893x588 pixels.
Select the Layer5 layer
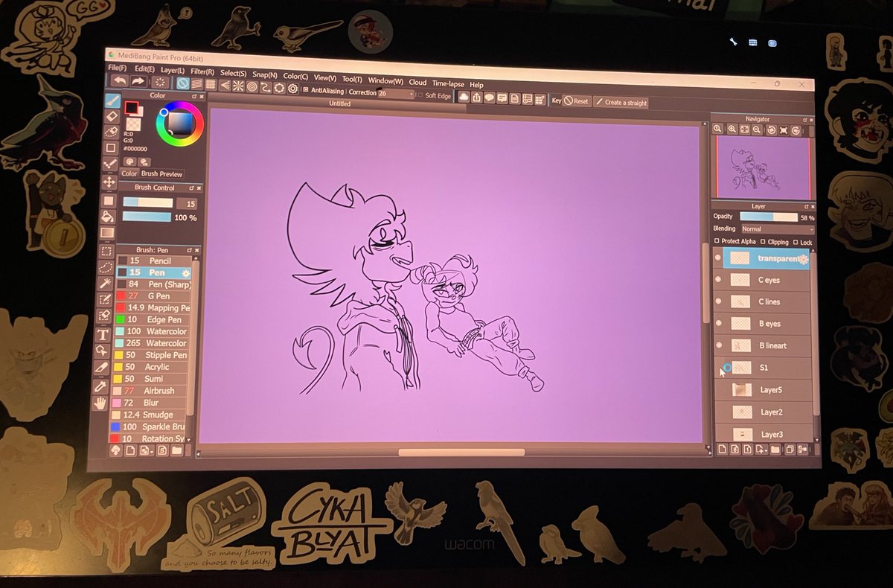pyautogui.click(x=764, y=390)
